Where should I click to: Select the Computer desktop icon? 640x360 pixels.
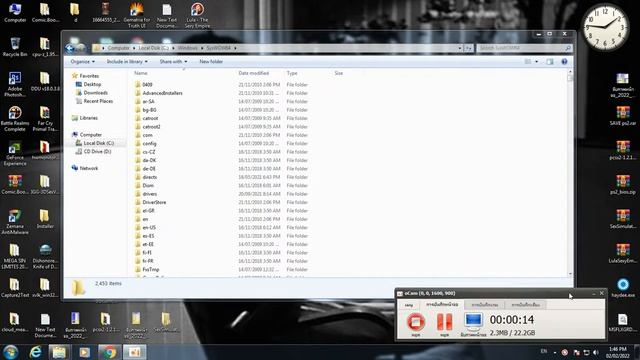coord(15,13)
